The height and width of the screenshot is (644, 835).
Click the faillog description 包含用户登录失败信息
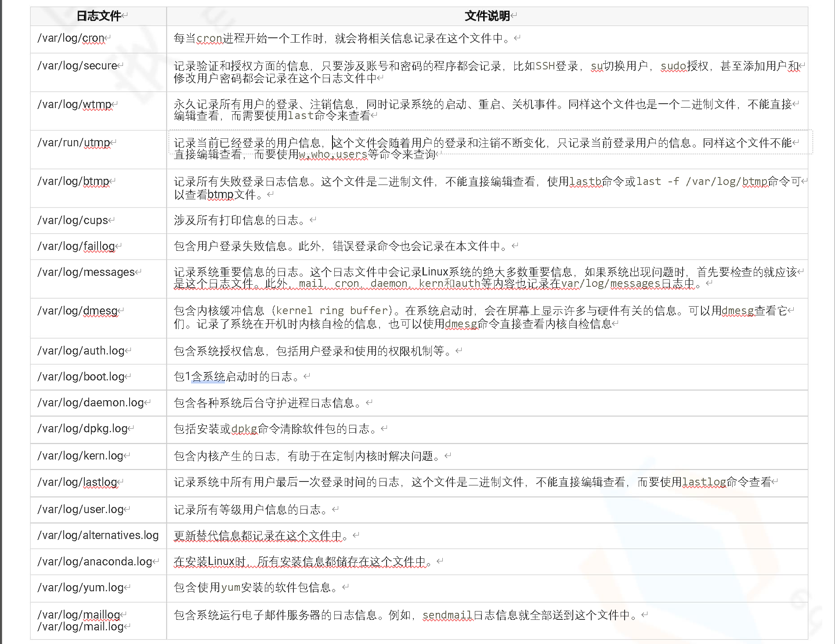click(x=341, y=246)
